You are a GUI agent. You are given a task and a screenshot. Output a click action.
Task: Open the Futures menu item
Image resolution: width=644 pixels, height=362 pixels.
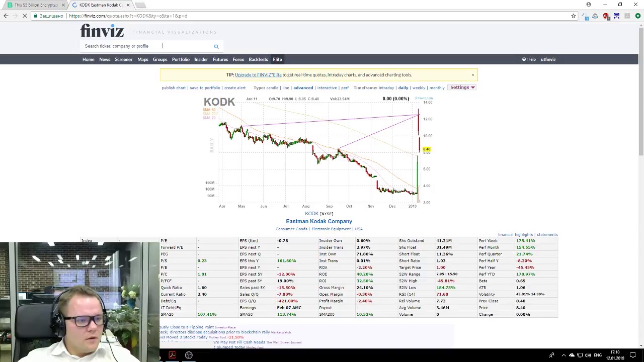click(220, 59)
